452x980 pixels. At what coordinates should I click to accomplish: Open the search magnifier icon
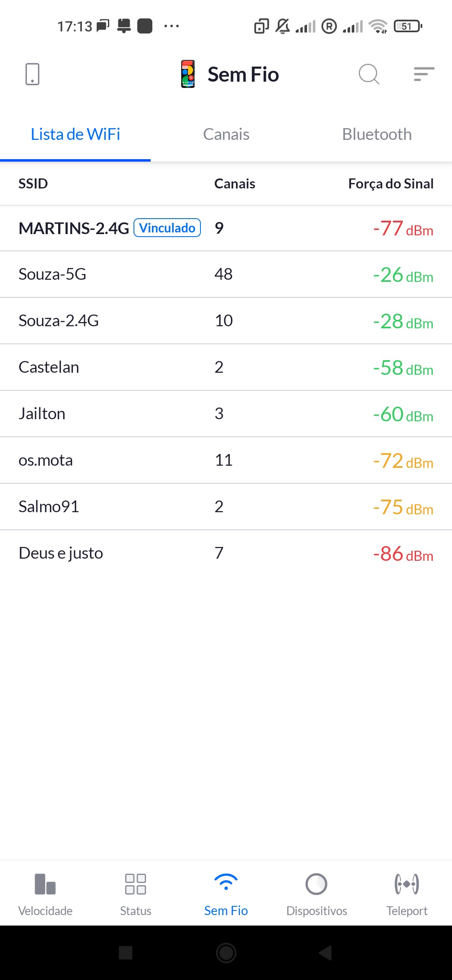(369, 75)
